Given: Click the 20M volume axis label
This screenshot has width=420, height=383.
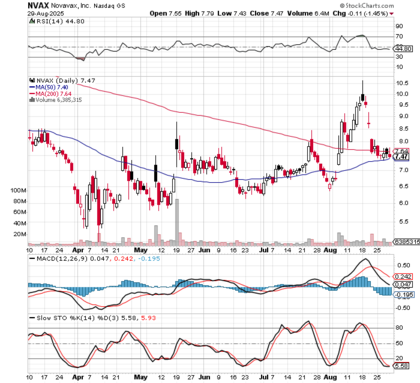Looking at the screenshot, I should (20, 234).
